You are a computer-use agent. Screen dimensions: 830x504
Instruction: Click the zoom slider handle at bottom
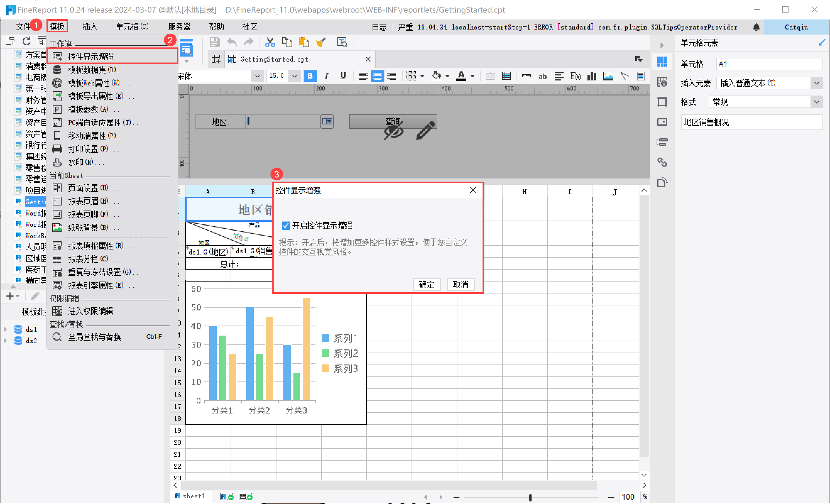coord(530,497)
